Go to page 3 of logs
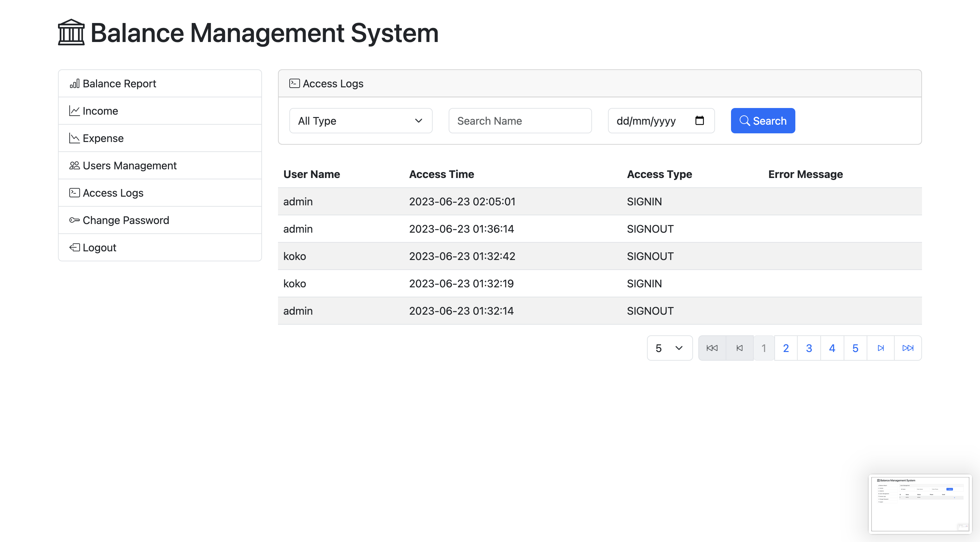 (809, 348)
